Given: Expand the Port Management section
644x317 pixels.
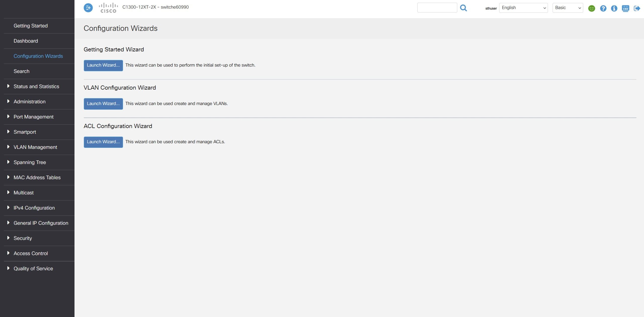Looking at the screenshot, I should (33, 117).
